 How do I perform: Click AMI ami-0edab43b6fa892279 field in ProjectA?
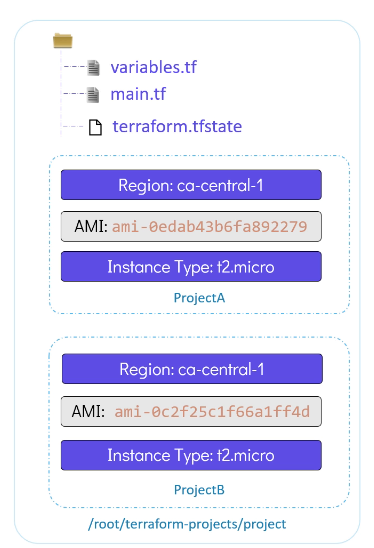(x=191, y=226)
